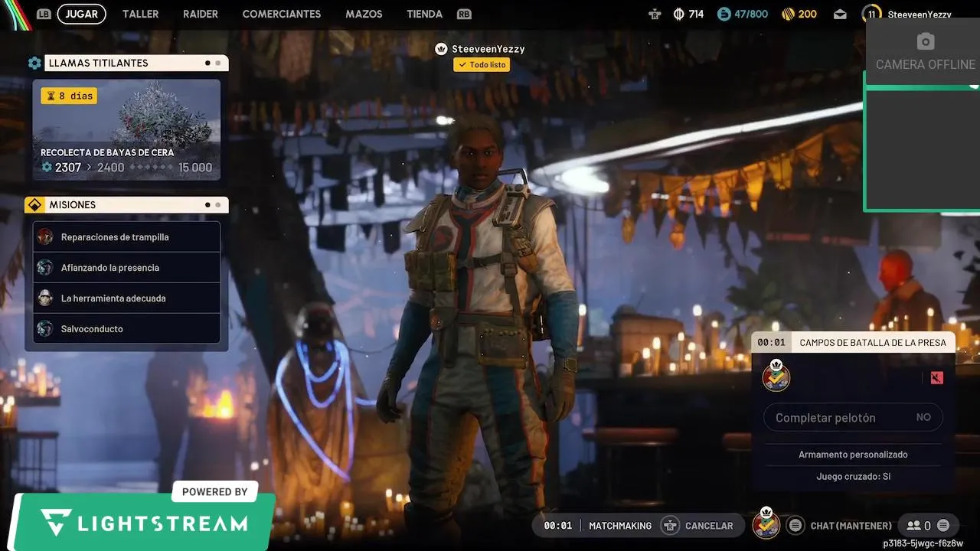Click CAMPOS DE BATALLA DE LA PRESA header

tap(873, 342)
